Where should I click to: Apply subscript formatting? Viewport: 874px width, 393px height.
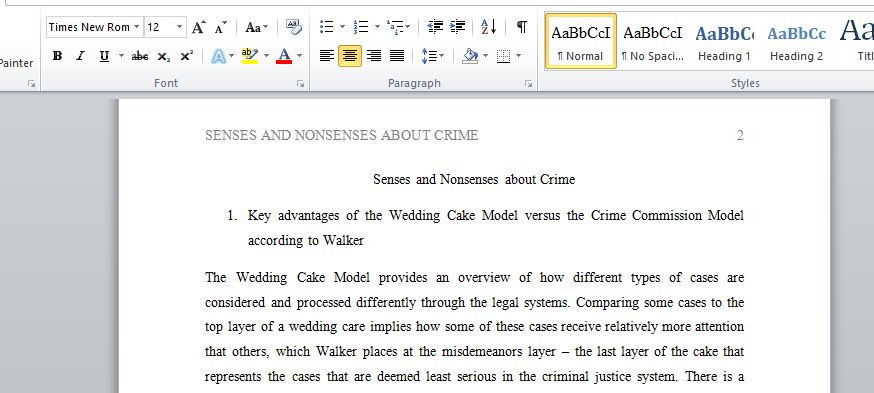pyautogui.click(x=163, y=56)
